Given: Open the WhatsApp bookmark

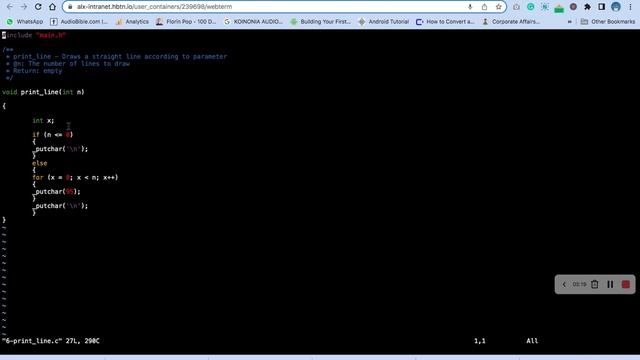Looking at the screenshot, I should [x=25, y=22].
